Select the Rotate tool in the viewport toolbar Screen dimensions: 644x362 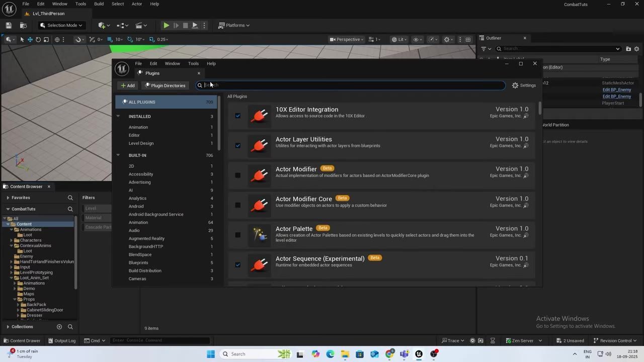click(38, 39)
